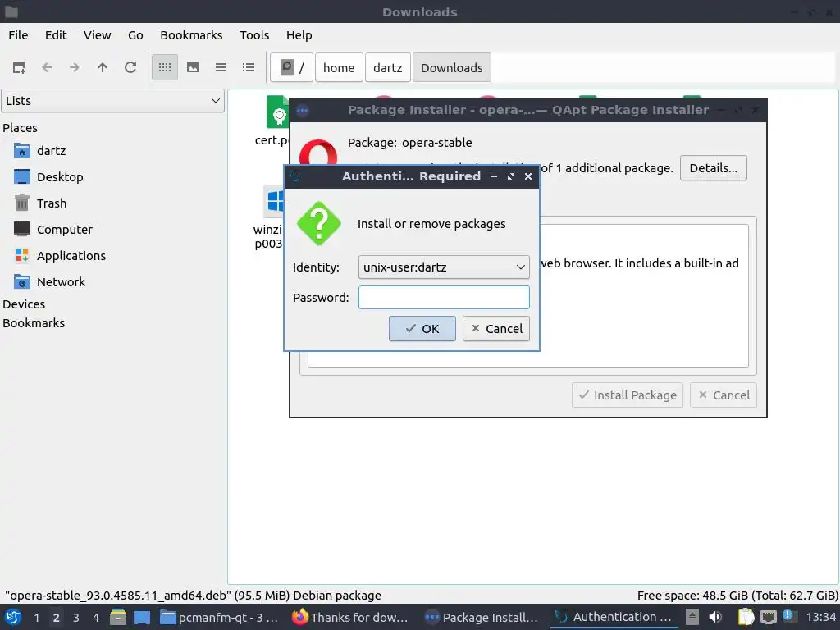Click Install Package button
The image size is (840, 630).
(x=628, y=395)
